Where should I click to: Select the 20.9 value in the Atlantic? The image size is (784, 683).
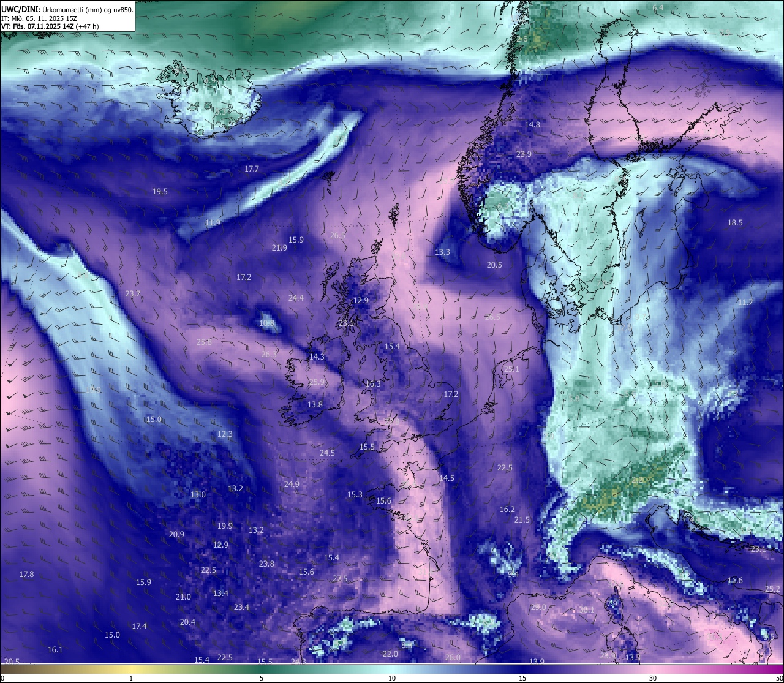pos(176,535)
